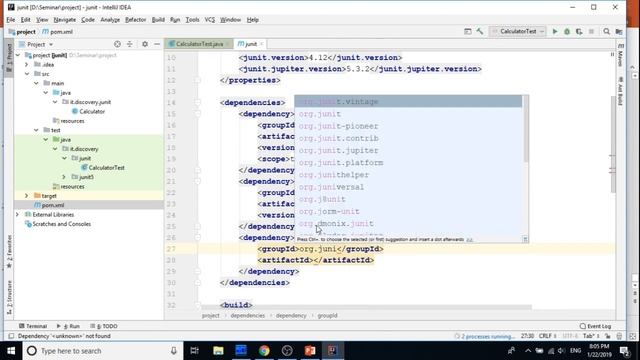Select pom.xml in project tree

click(x=49, y=205)
